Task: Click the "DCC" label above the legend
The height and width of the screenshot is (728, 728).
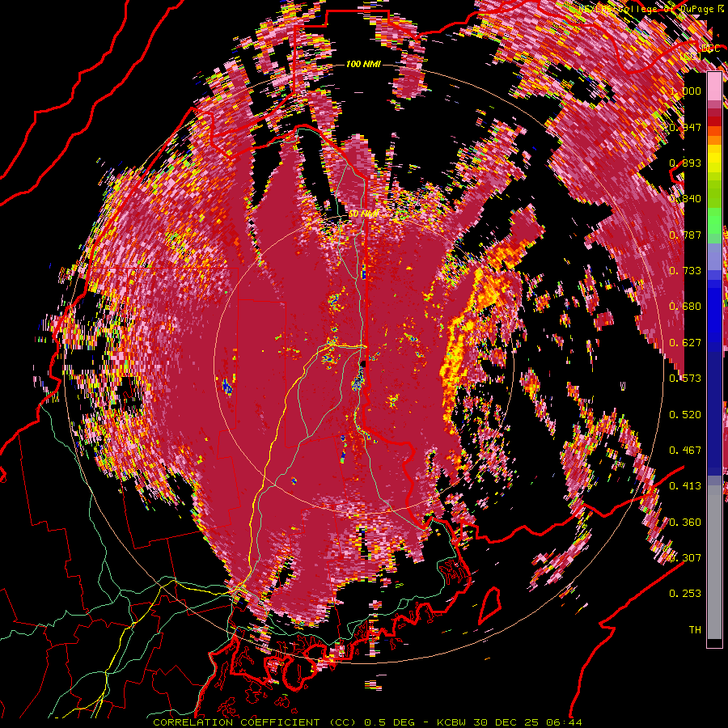Action: pyautogui.click(x=711, y=49)
